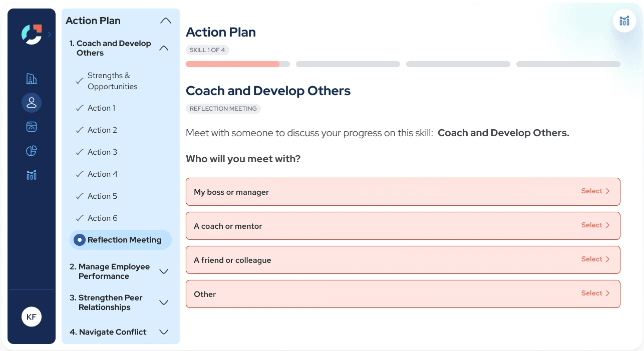This screenshot has width=644, height=351.
Task: Open the bar chart icon in sidebar
Action: (32, 175)
